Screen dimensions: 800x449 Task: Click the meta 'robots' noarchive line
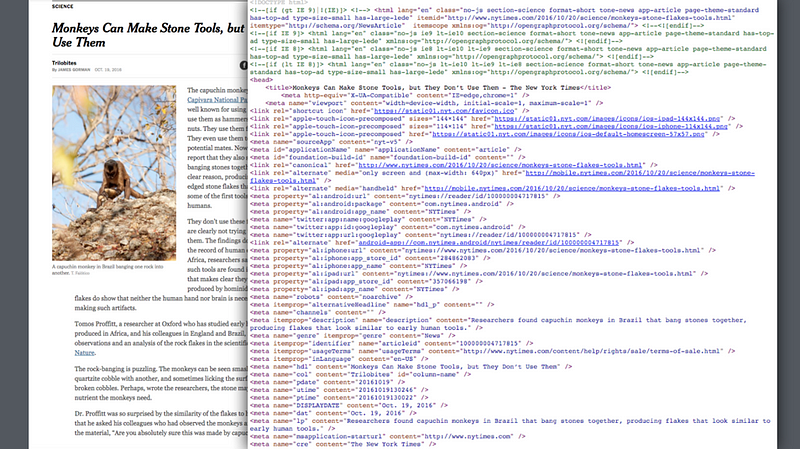coord(331,296)
